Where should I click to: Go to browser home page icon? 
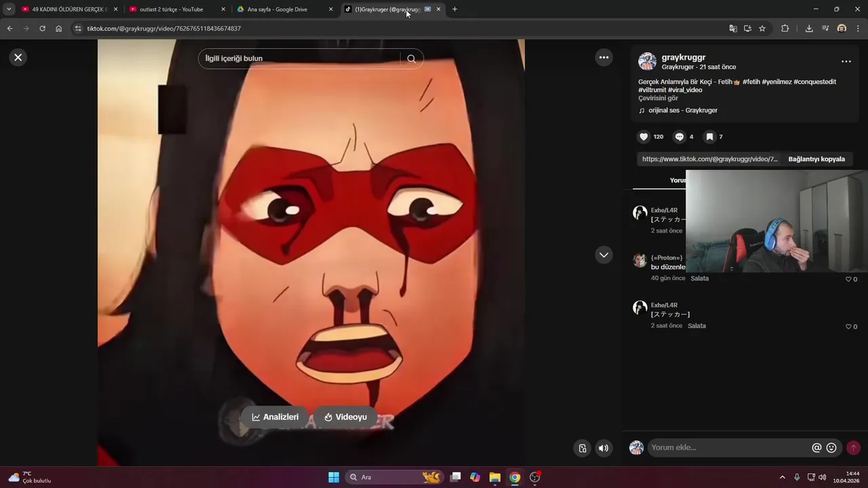pyautogui.click(x=59, y=28)
